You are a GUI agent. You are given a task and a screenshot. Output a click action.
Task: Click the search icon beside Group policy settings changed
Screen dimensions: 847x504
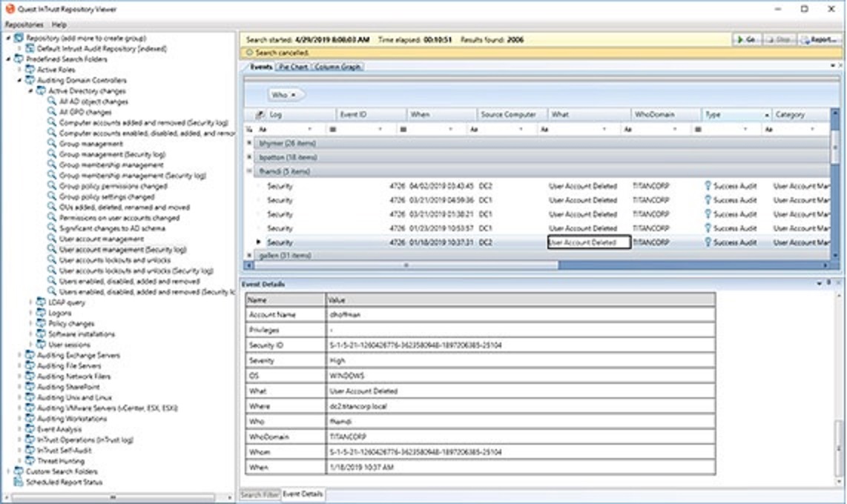51,196
